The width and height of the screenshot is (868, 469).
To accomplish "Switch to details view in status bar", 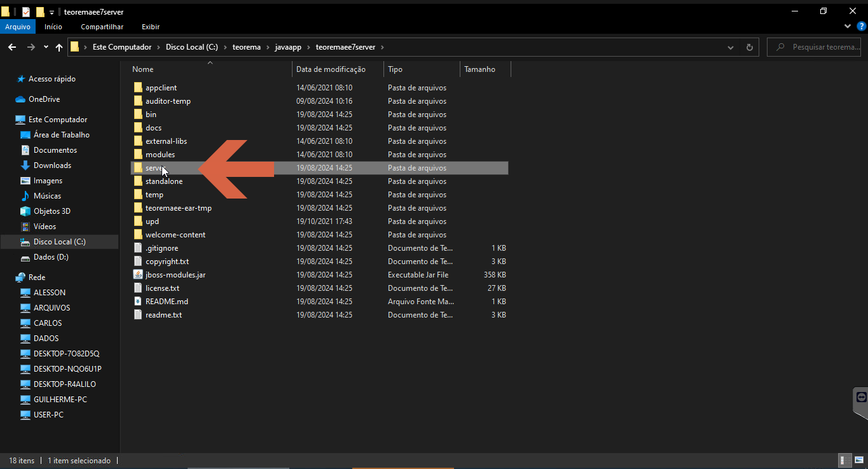I will point(844,461).
